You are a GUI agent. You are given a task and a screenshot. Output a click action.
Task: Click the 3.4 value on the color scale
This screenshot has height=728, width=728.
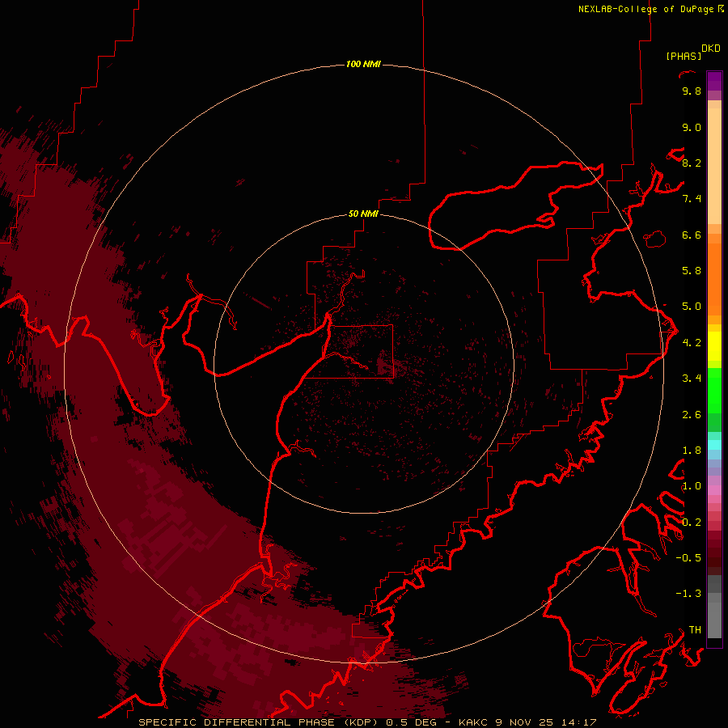pos(692,379)
